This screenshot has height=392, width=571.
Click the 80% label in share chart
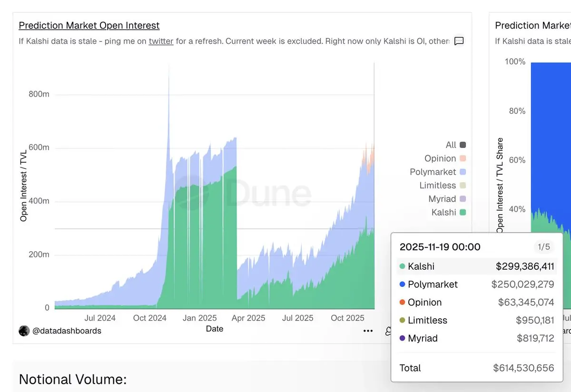[516, 111]
